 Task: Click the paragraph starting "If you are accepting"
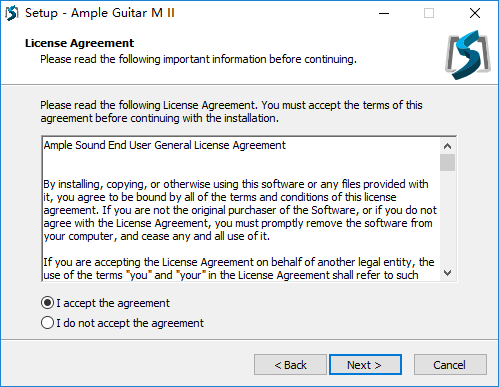[239, 269]
